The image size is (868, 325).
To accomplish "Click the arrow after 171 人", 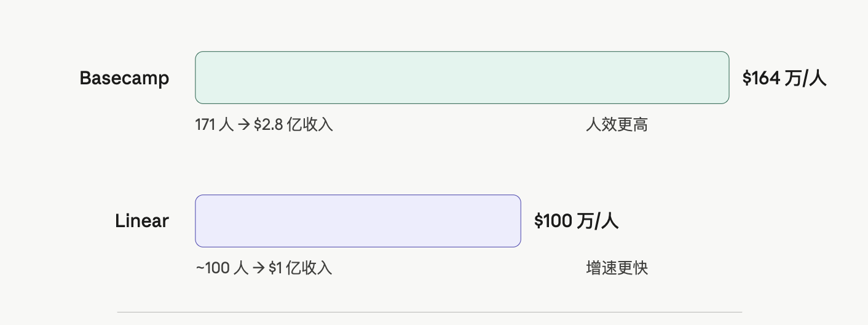I will 243,125.
